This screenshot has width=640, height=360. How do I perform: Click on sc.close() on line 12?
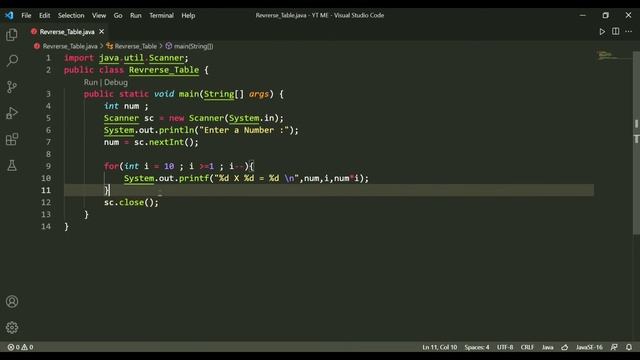coord(131,202)
